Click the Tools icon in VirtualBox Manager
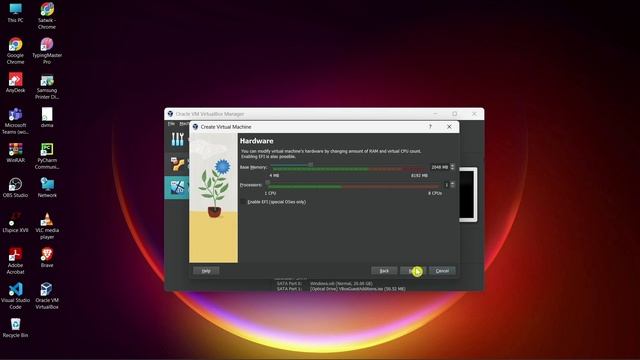 [x=178, y=139]
